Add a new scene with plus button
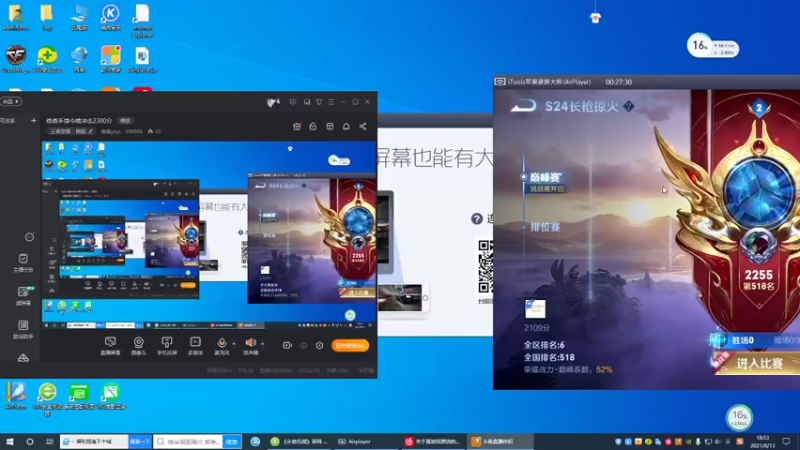 tap(34, 120)
